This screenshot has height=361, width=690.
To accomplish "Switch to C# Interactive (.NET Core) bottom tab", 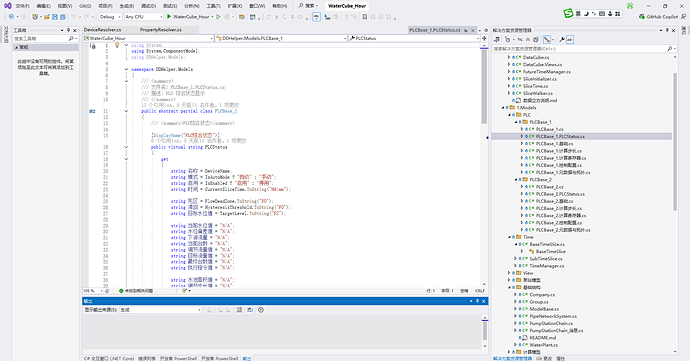I will (x=109, y=358).
